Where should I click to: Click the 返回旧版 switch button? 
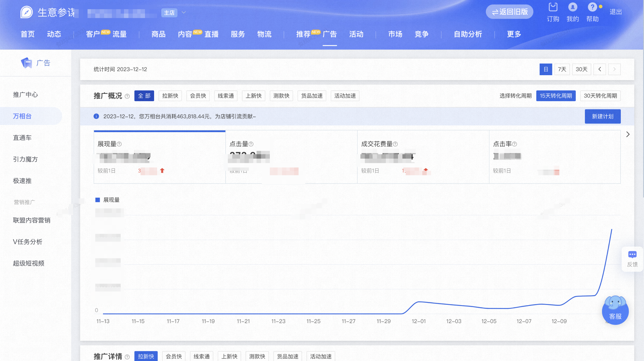(510, 12)
